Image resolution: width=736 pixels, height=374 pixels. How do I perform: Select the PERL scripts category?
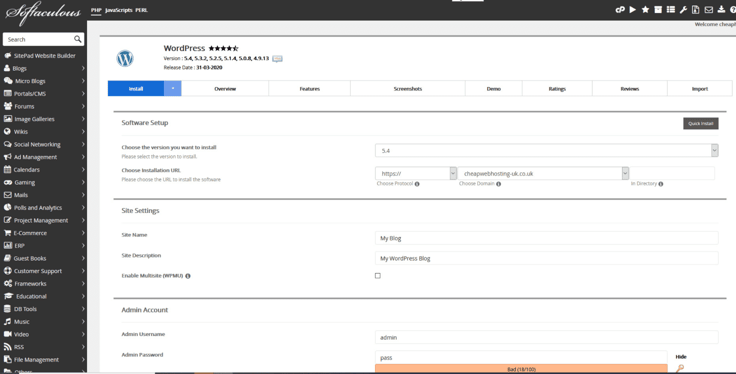(141, 10)
